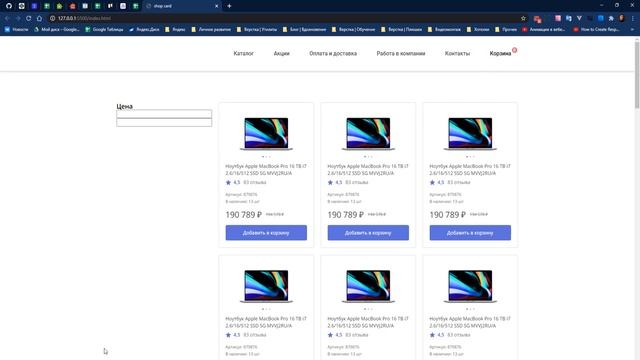Open the Контакты menu item
The width and height of the screenshot is (640, 360).
click(457, 53)
